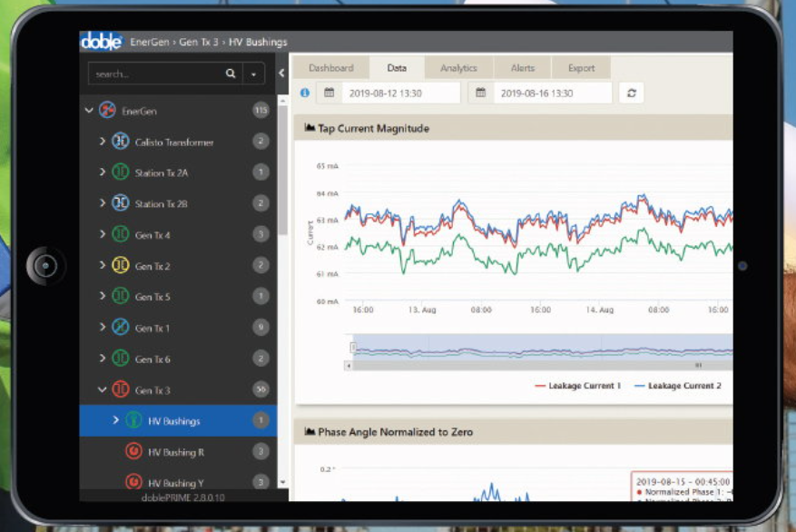Select Gen Tx 6 in the tree
Image resolution: width=796 pixels, height=532 pixels.
(x=152, y=360)
